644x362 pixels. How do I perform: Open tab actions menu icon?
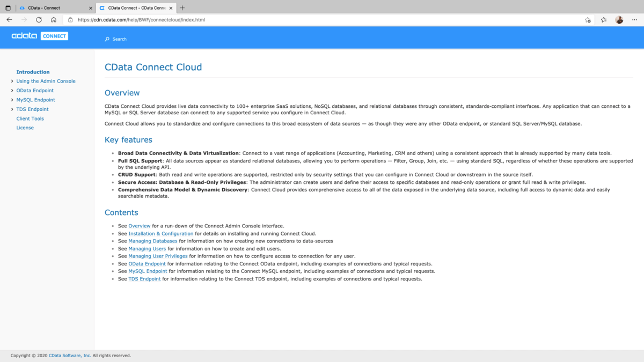pos(8,8)
